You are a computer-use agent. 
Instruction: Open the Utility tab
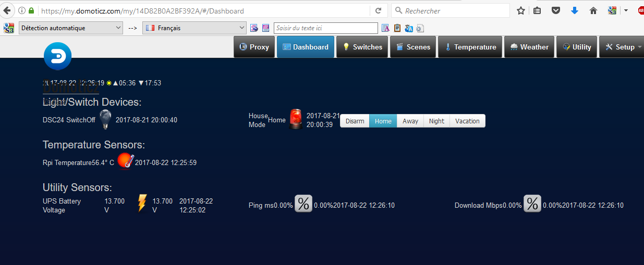(x=577, y=47)
